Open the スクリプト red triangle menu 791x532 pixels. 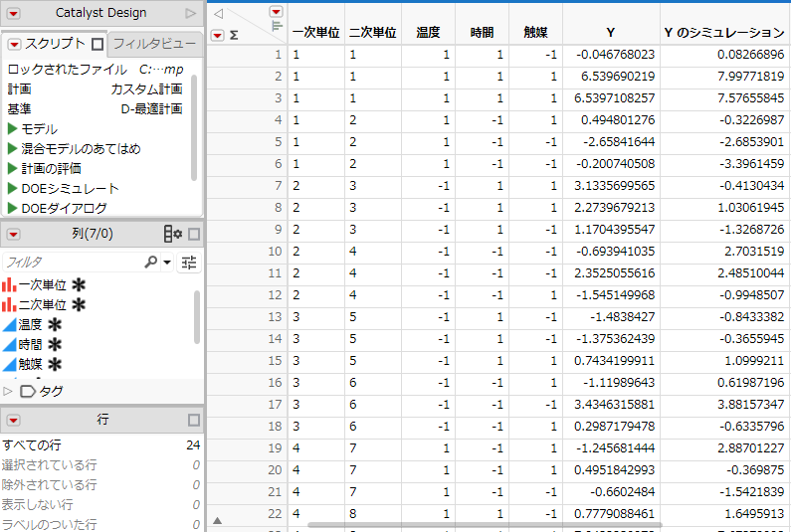click(x=15, y=45)
